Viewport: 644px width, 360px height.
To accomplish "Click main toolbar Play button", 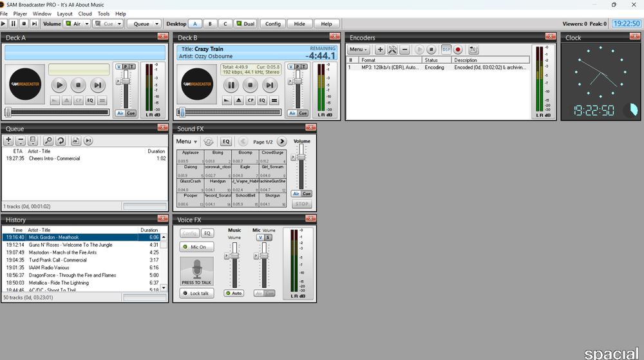I will (x=3, y=24).
